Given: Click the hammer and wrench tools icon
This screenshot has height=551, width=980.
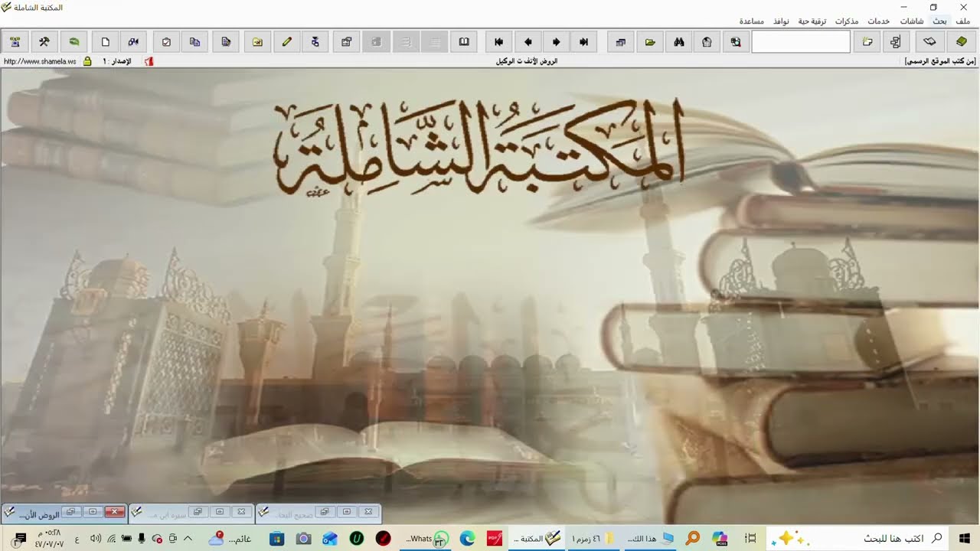Looking at the screenshot, I should point(44,42).
